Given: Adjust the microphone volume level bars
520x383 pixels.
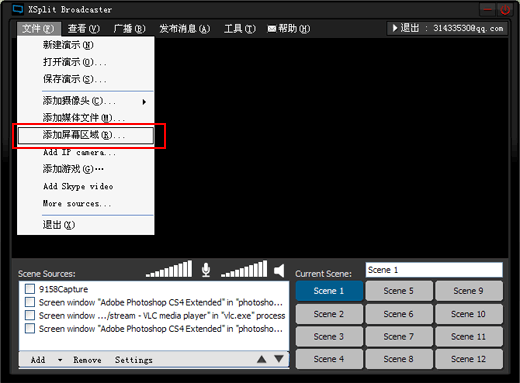Looking at the screenshot, I should pos(169,269).
